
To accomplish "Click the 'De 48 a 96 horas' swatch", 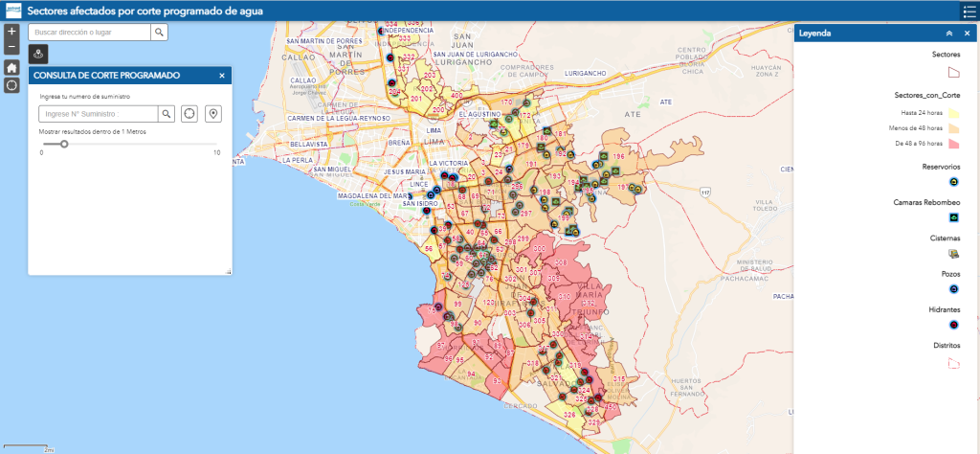I will pyautogui.click(x=953, y=144).
